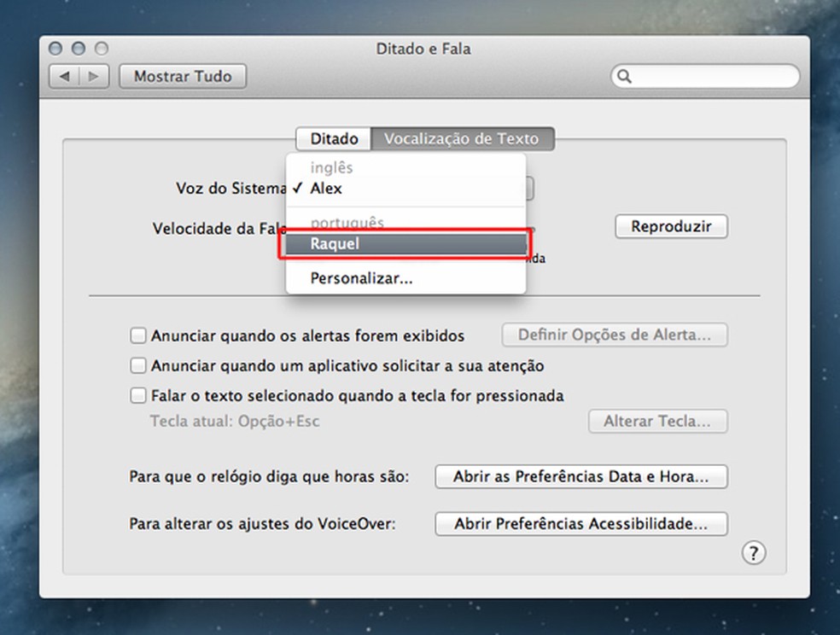Click the 'Alterar Tecla...' button
Image resolution: width=840 pixels, height=635 pixels.
click(657, 421)
